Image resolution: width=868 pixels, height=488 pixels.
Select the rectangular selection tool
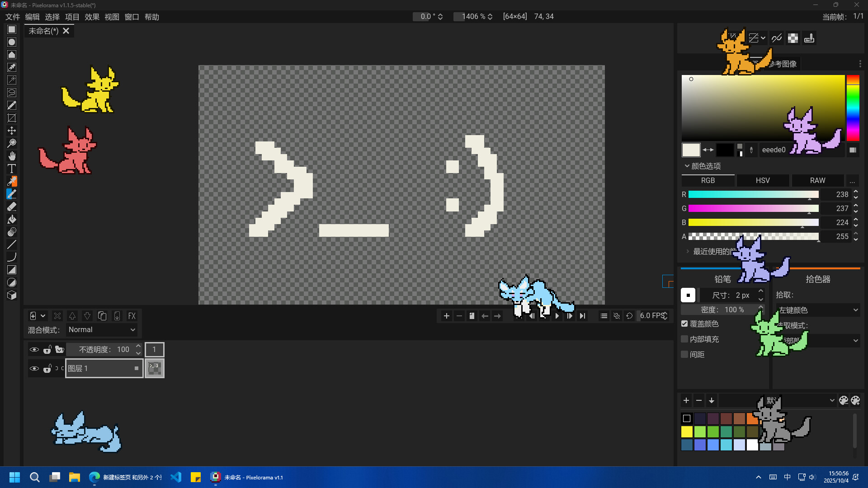(12, 30)
